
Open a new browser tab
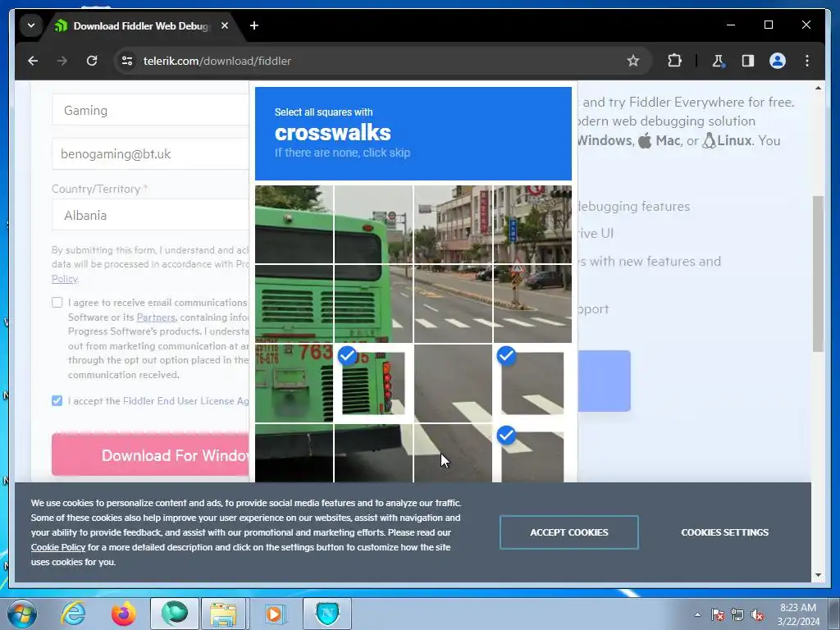tap(254, 25)
